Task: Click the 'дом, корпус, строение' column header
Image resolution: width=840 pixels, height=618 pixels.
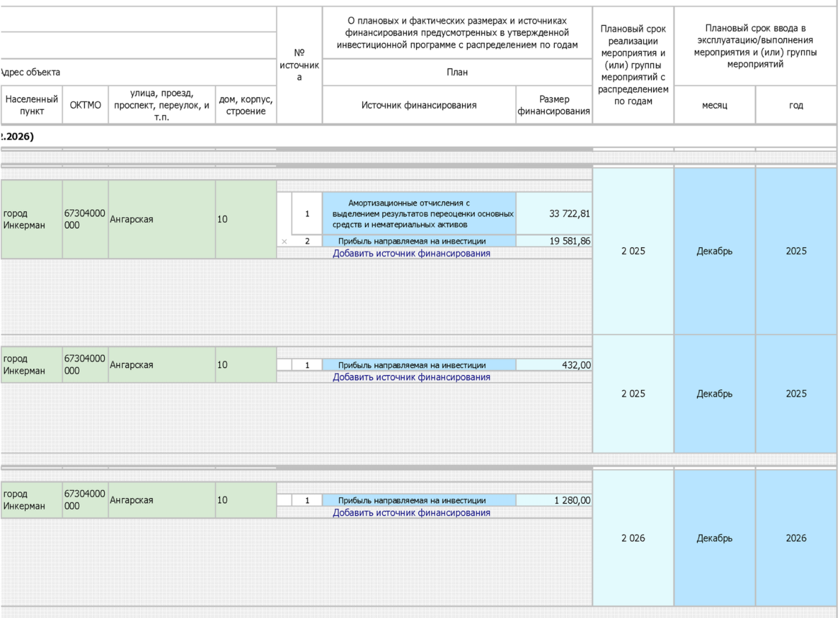Action: click(x=246, y=105)
